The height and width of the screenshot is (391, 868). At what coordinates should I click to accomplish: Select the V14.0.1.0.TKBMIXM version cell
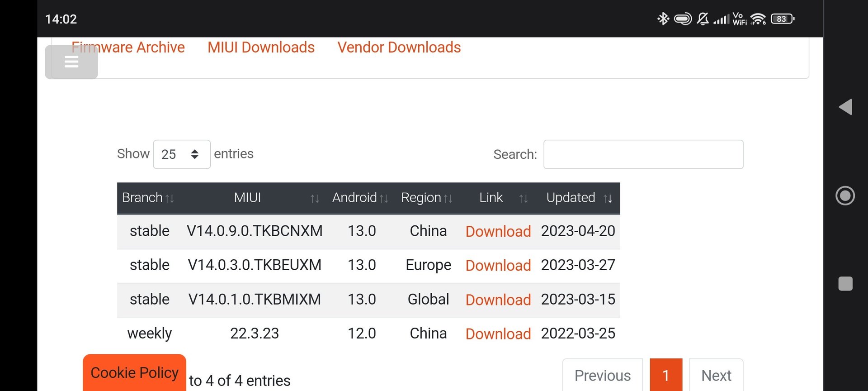(255, 299)
